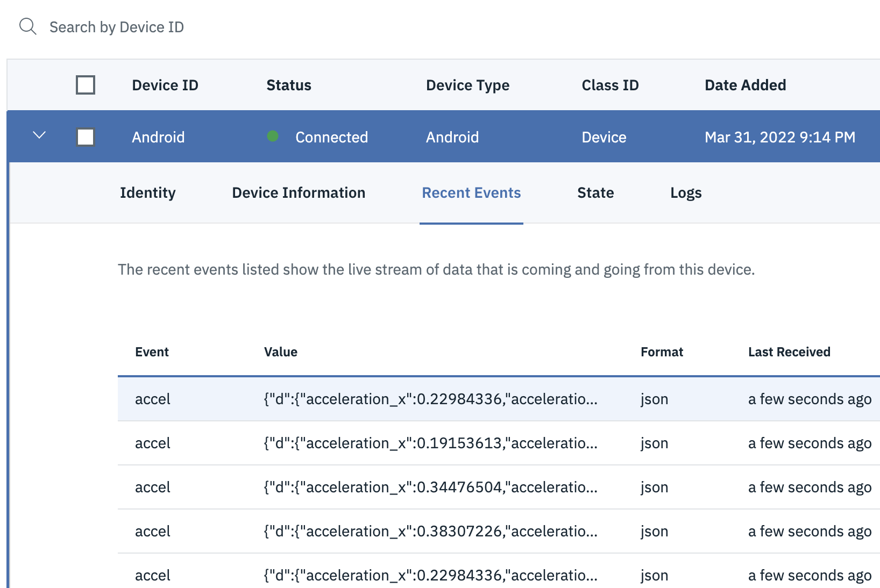Click the Last Received header in events table
Screen dimensions: 880x588
[789, 352]
